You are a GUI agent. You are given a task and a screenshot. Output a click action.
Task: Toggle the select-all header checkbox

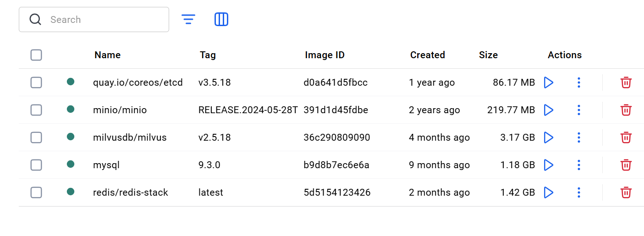pyautogui.click(x=36, y=55)
